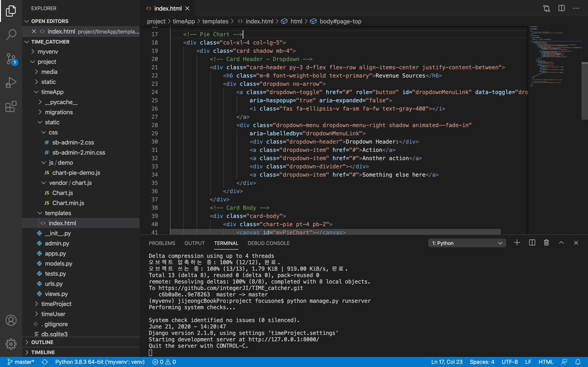Viewport: 588px width, 367px height.
Task: Click the Open Changes compare icon
Action: [x=546, y=8]
